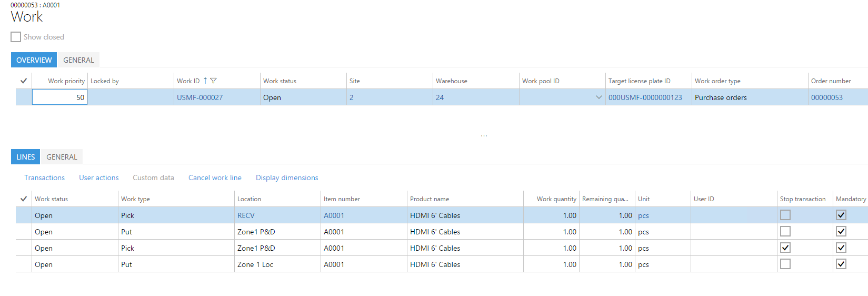
Task: Click the filter icon on Work ID column
Action: [213, 81]
